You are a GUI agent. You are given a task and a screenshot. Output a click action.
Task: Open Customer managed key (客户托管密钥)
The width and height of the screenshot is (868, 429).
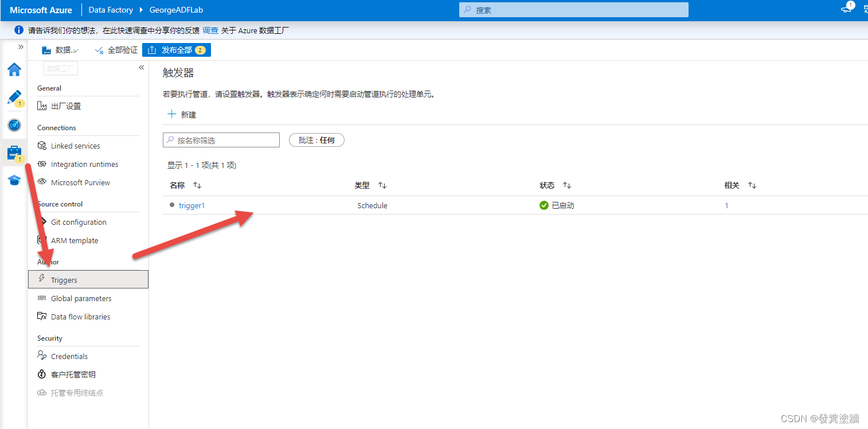[73, 375]
